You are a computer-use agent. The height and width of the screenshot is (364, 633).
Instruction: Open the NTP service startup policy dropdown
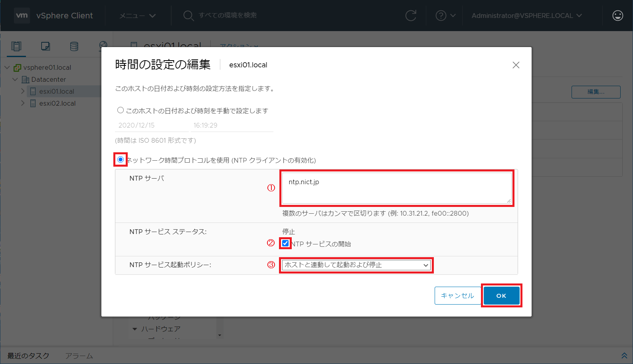coord(356,265)
